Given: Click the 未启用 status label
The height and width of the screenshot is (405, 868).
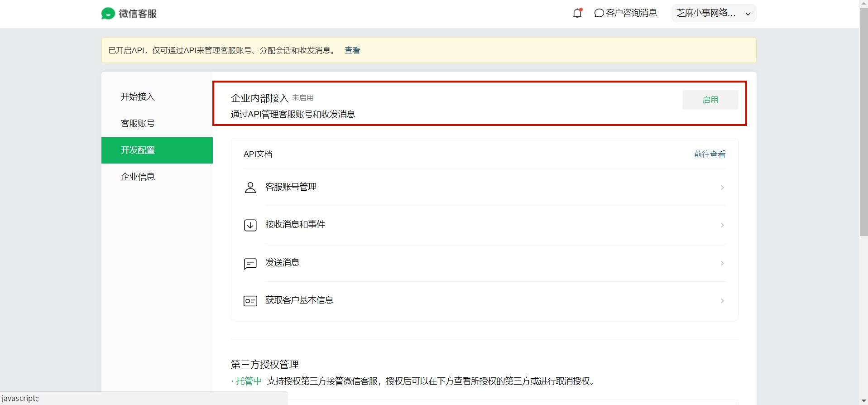Looking at the screenshot, I should (x=303, y=98).
